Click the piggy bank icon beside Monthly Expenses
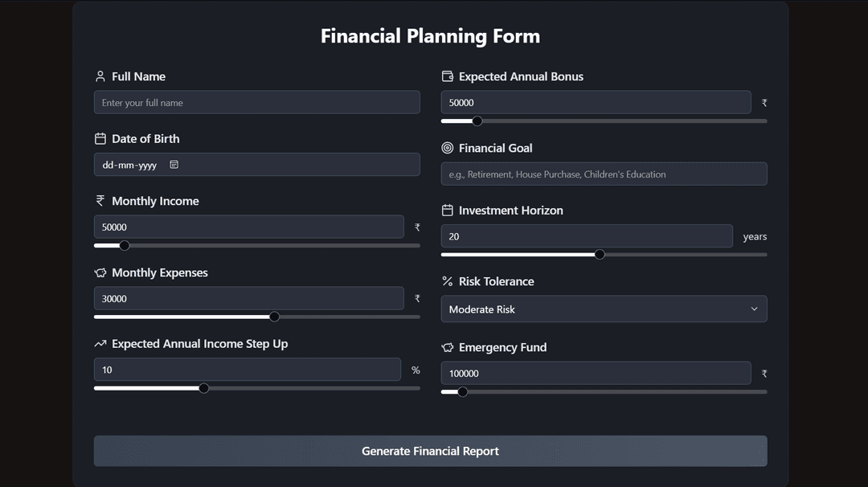 (100, 273)
